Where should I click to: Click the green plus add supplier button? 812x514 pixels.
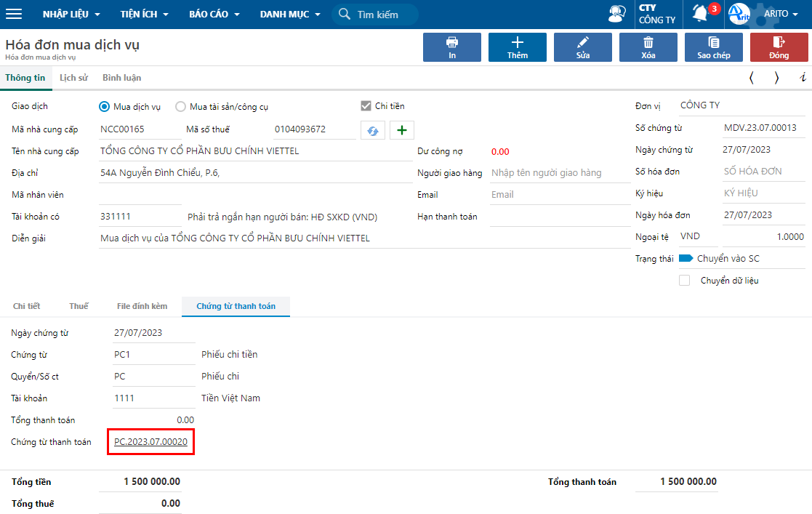(401, 130)
